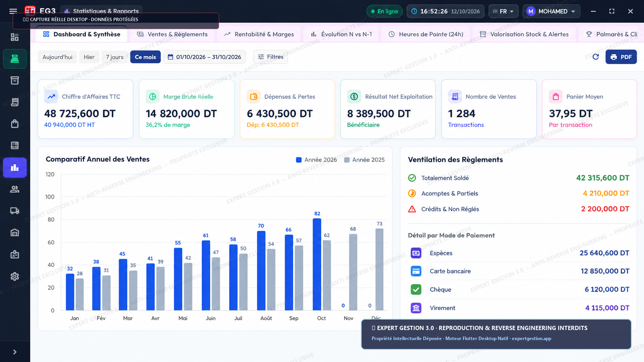644x362 pixels.
Task: Click the 48 725,600 DT revenue value
Action: tap(80, 114)
